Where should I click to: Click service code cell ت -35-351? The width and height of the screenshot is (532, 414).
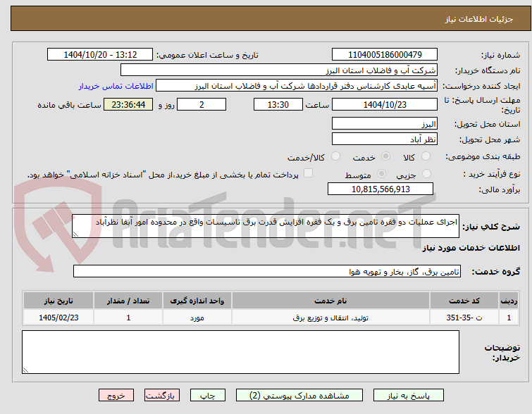click(x=464, y=318)
